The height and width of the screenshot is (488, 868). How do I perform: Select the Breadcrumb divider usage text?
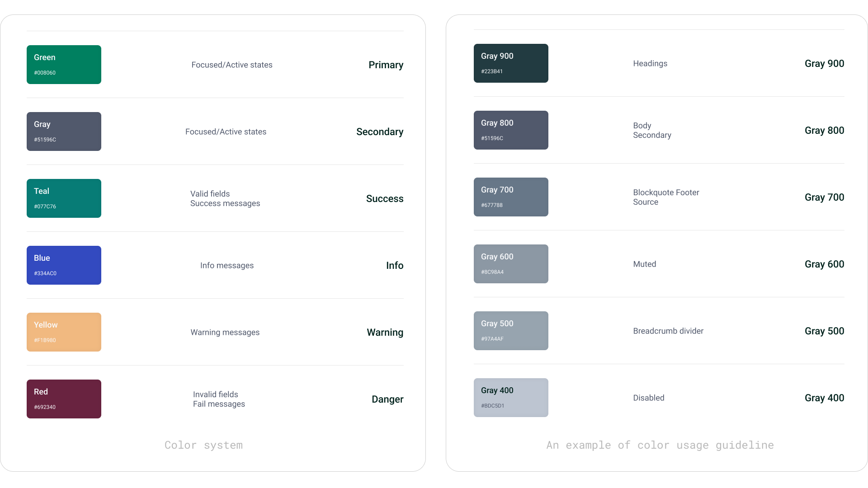[668, 331]
